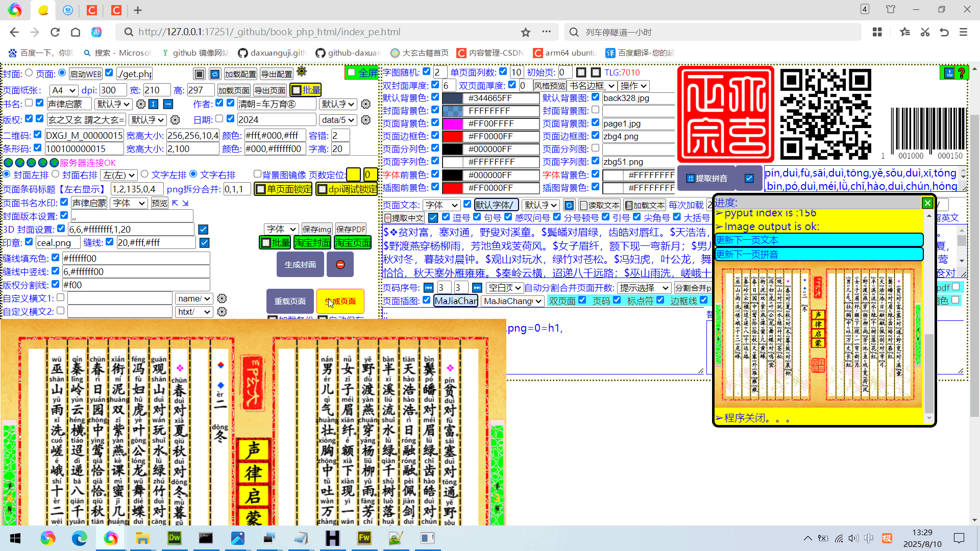Screen dimensions: 980x551
Task: Click the red stop button beside 生成封面
Action: (340, 265)
